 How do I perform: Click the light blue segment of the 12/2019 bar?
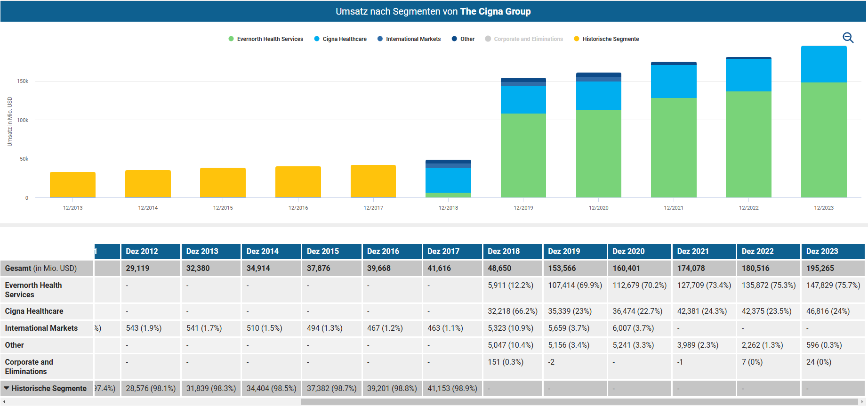523,100
